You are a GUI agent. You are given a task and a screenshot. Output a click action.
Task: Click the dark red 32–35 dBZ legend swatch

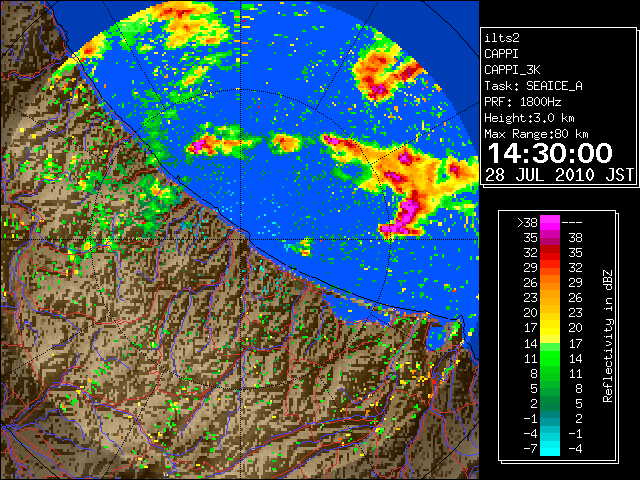(550, 253)
